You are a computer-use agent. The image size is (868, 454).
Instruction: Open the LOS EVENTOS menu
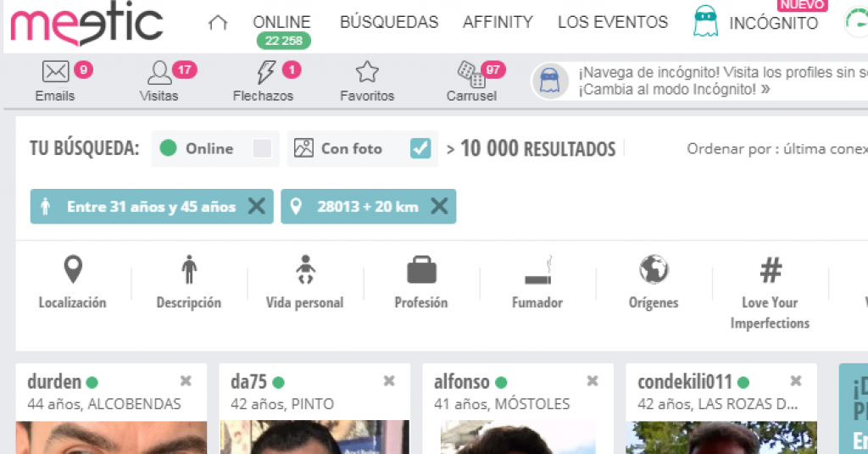[x=613, y=22]
